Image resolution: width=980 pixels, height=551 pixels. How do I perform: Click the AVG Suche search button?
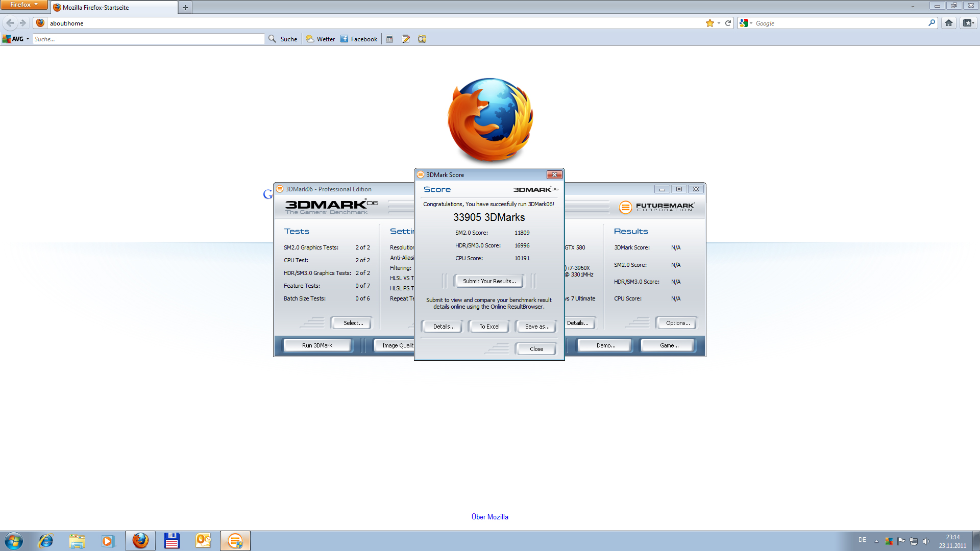point(283,39)
